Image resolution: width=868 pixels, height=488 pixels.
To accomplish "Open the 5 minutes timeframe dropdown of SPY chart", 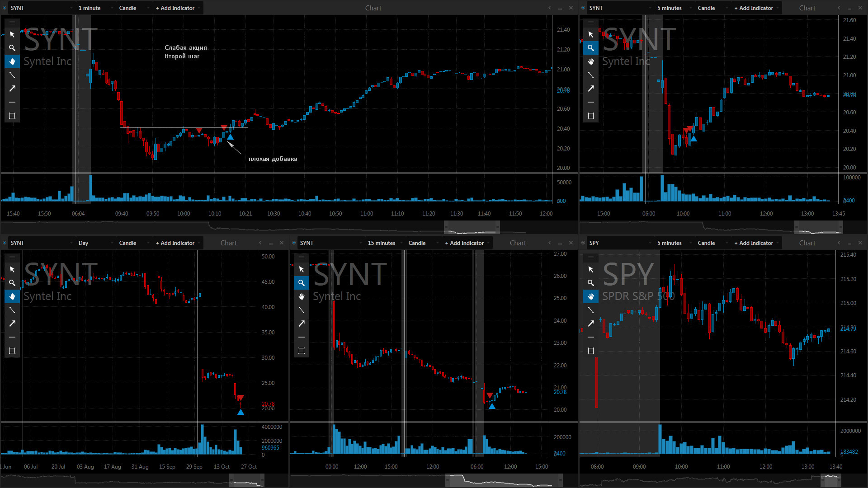I will [675, 243].
